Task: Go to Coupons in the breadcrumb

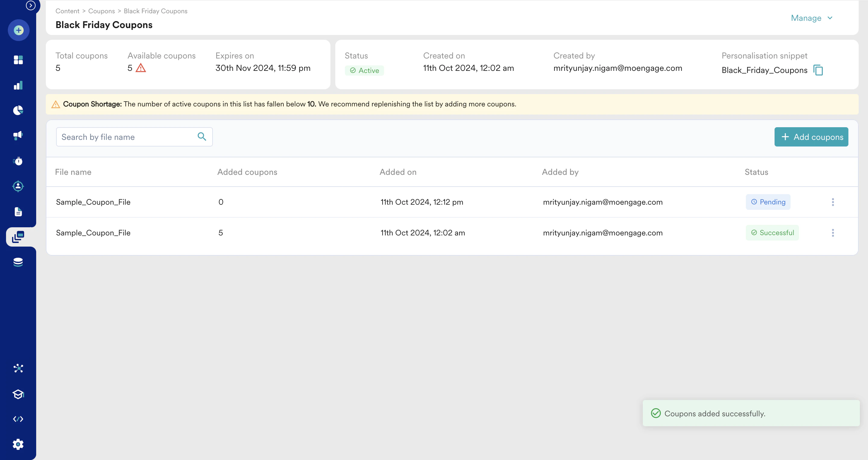Action: pyautogui.click(x=101, y=11)
